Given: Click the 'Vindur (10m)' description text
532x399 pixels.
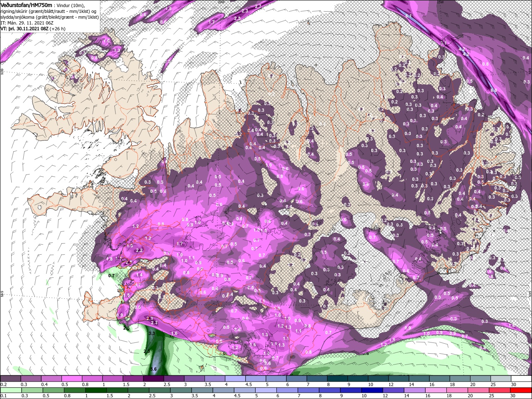Looking at the screenshot, I should point(71,5).
